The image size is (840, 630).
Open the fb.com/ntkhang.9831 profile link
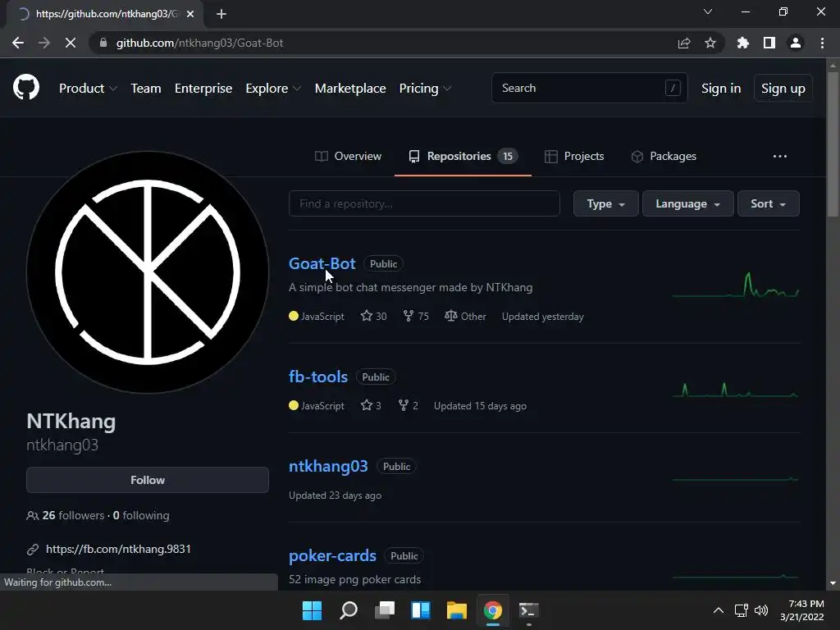coord(118,549)
